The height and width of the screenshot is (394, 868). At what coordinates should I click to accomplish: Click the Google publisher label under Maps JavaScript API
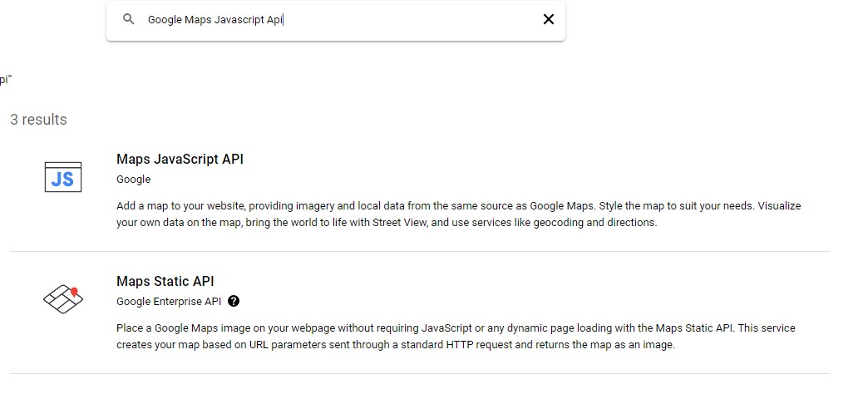pos(133,179)
